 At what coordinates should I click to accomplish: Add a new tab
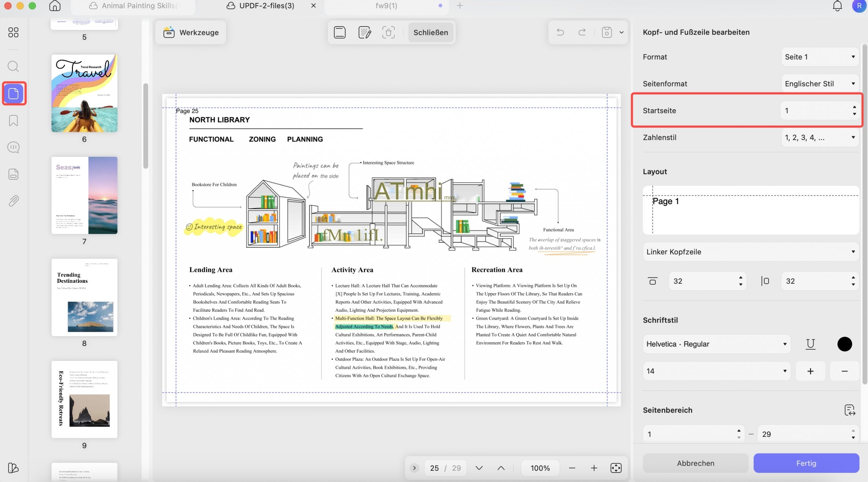click(x=460, y=6)
